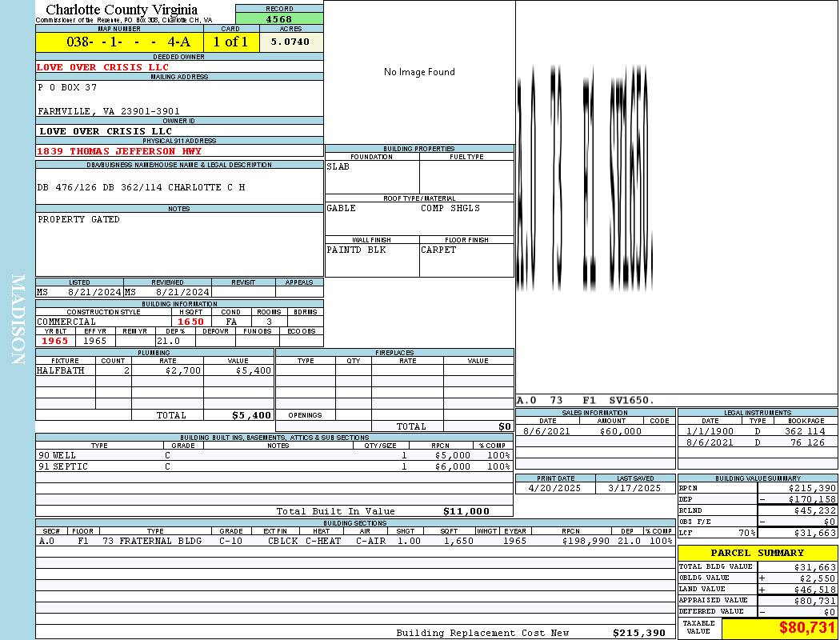Click Total Built In Value $11,000

click(x=466, y=511)
